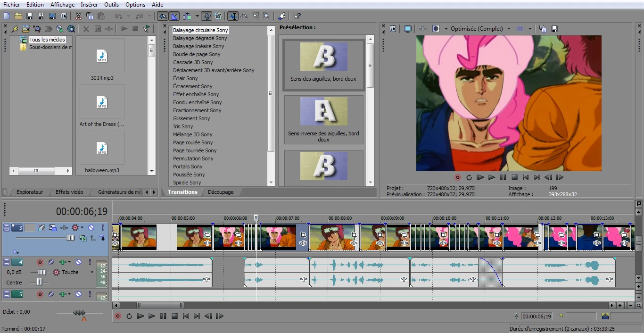Click the Import Media icon in the media panel
Viewport: 644px width, 333px height.
[x=25, y=29]
